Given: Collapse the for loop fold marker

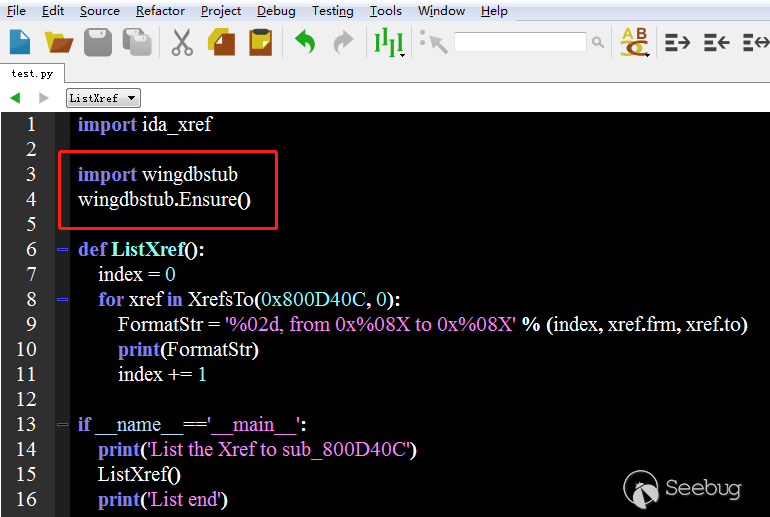Looking at the screenshot, I should 63,299.
